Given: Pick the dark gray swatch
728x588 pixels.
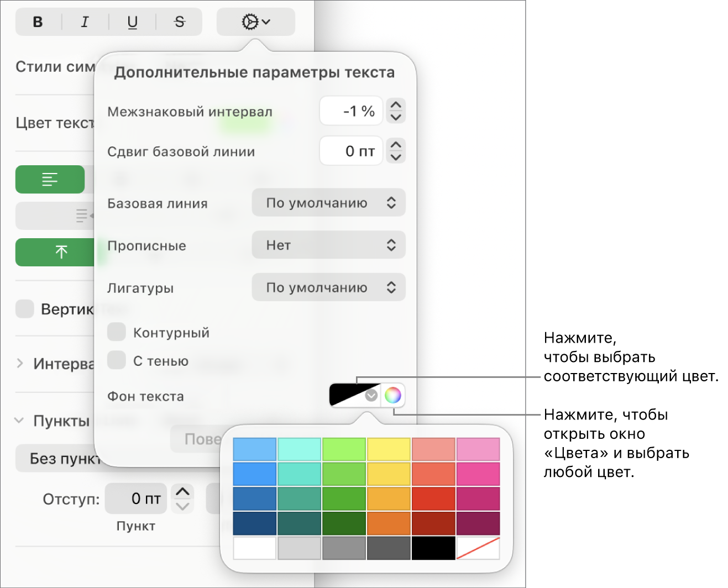Looking at the screenshot, I should [x=389, y=548].
